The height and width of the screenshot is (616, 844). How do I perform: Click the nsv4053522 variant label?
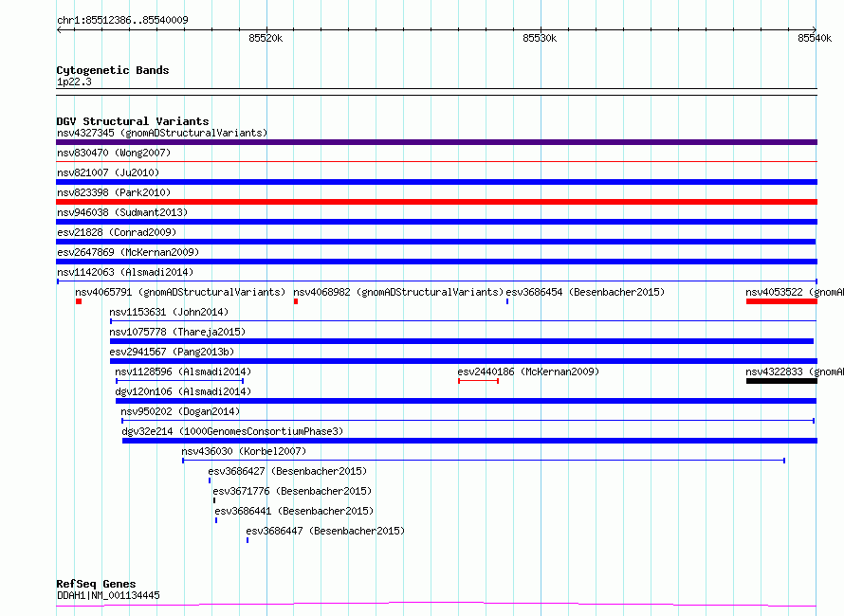(x=795, y=292)
